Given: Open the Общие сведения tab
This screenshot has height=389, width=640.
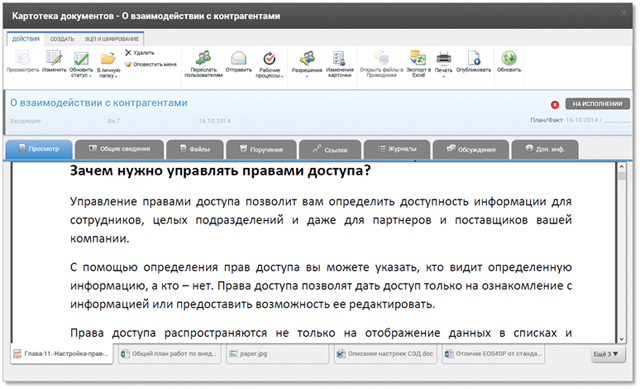Looking at the screenshot, I should [120, 149].
